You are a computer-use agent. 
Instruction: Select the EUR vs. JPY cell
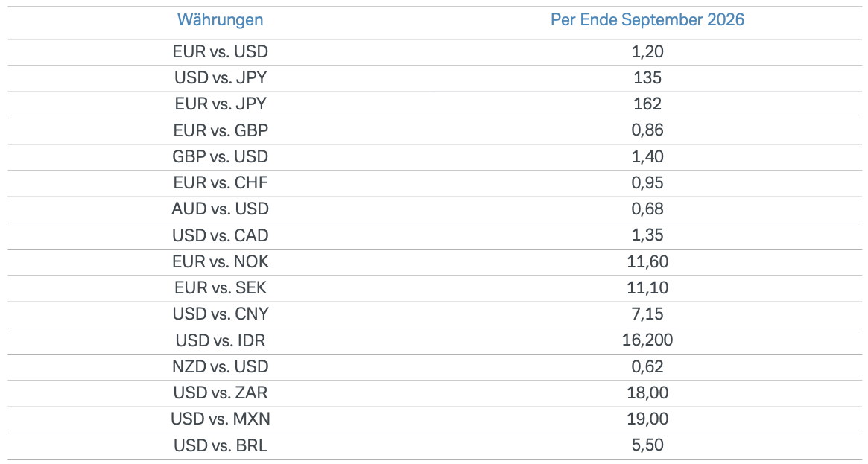click(x=220, y=104)
